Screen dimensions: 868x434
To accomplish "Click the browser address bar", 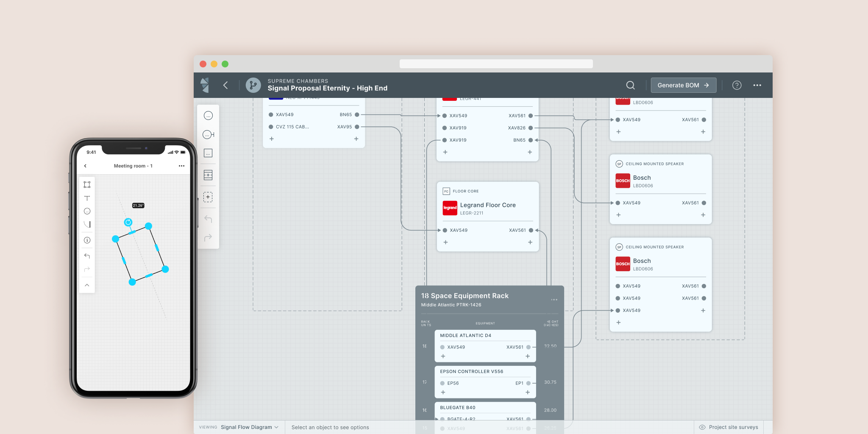I will [x=496, y=64].
